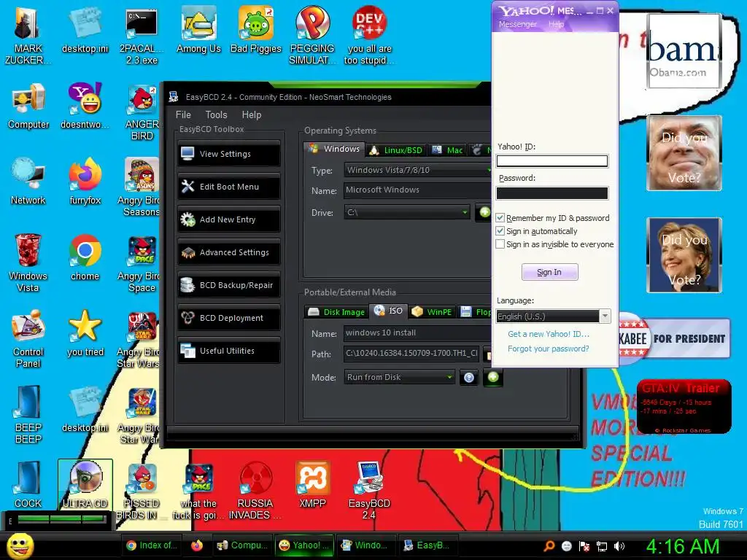
Task: Open the DEV C++ 'you all are too stupid' icon
Action: (x=369, y=35)
